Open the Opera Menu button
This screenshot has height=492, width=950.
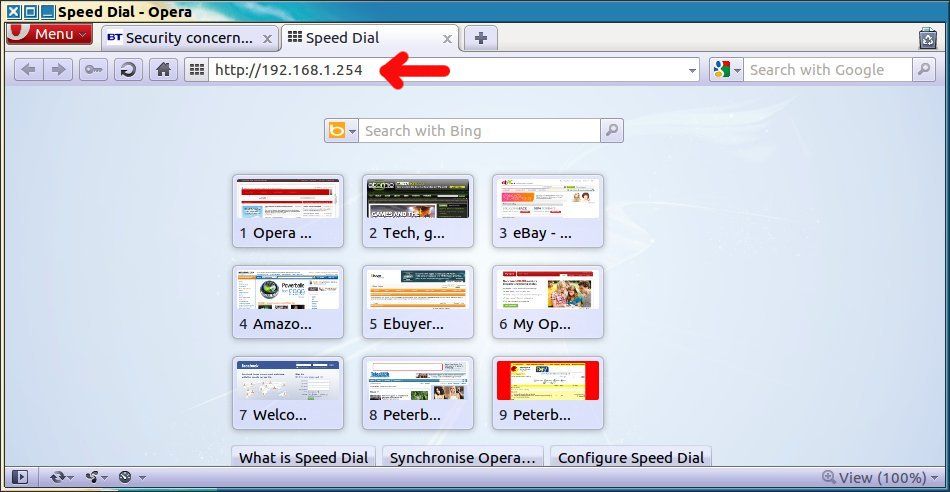click(46, 35)
